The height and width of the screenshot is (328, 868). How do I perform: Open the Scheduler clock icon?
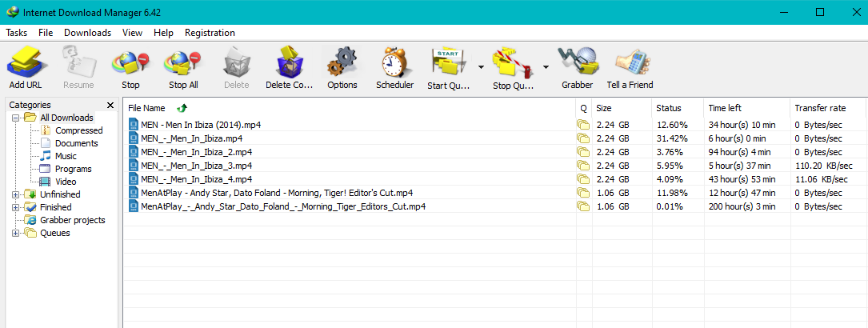tap(394, 61)
